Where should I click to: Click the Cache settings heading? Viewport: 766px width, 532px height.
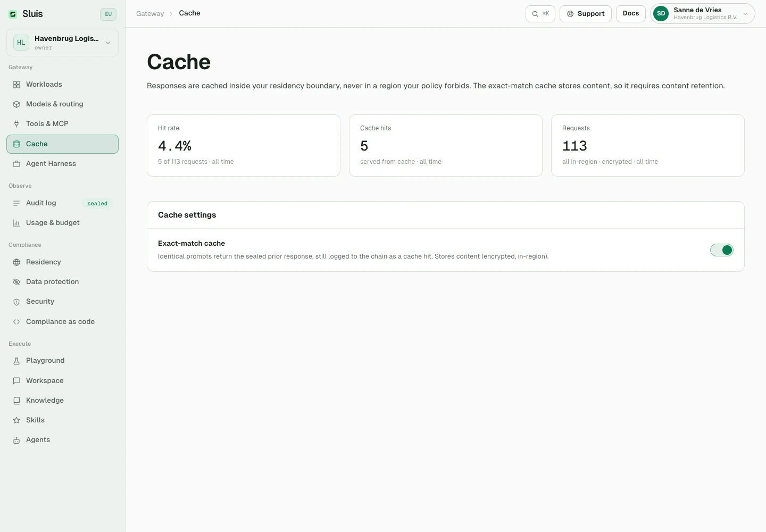pos(187,215)
